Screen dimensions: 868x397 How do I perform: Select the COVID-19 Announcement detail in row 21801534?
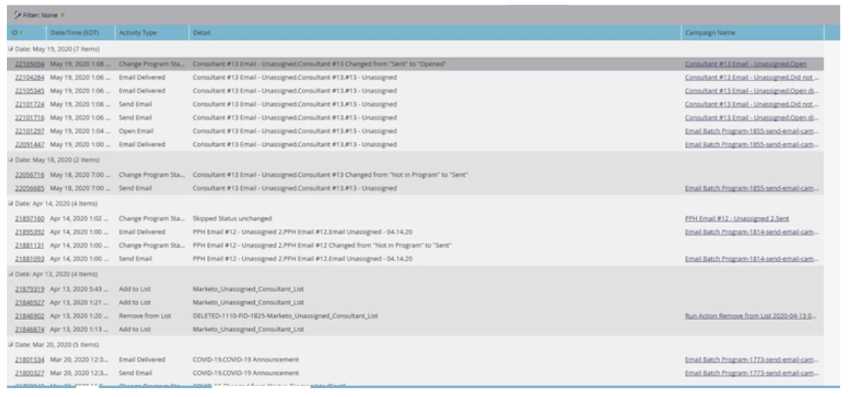(x=245, y=360)
